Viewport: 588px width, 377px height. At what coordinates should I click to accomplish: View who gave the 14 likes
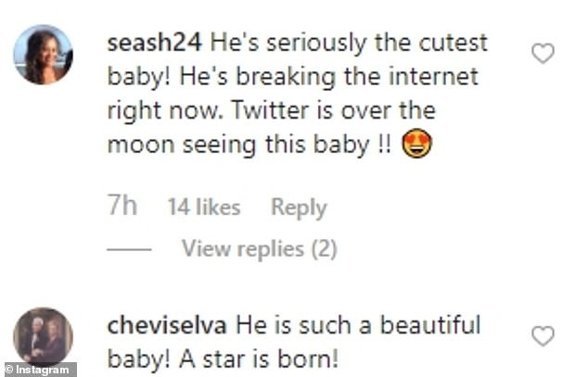(203, 208)
